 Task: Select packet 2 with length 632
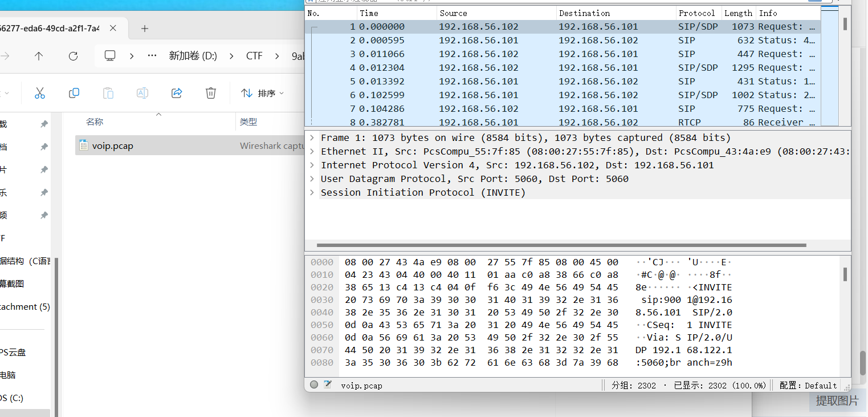click(x=563, y=40)
